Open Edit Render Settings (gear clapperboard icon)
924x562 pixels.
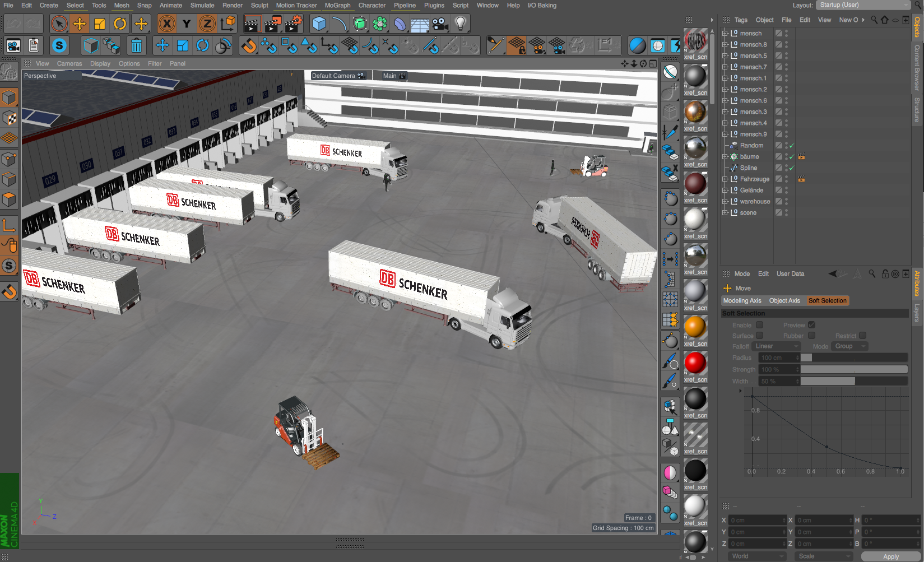293,24
